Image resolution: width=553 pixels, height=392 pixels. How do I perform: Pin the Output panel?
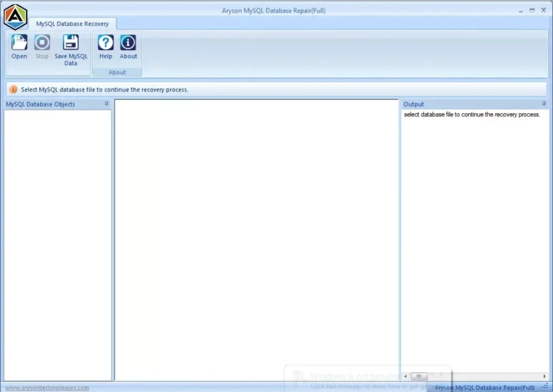[544, 103]
